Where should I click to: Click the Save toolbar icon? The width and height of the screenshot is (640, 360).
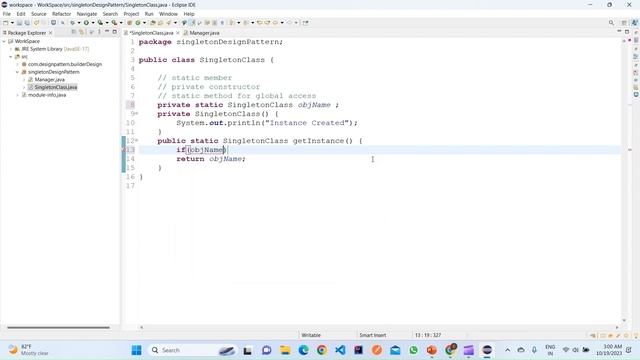(x=19, y=23)
